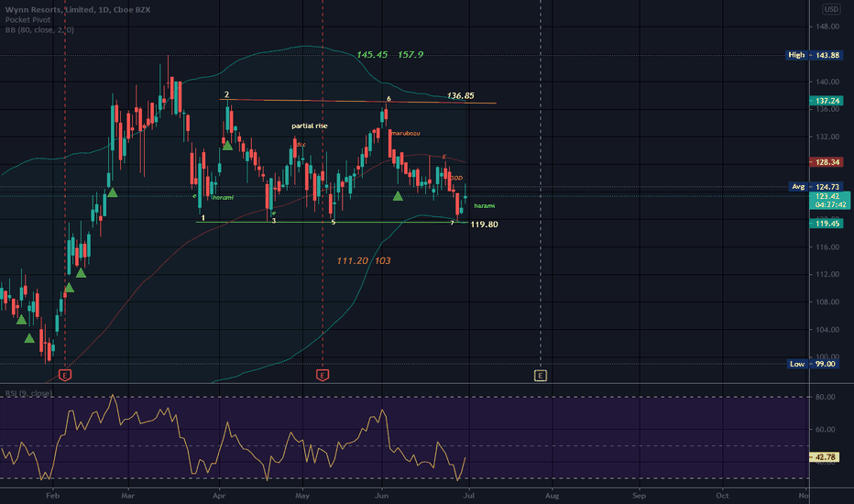Open the USD currency selector
The image size is (854, 504).
pyautogui.click(x=831, y=9)
